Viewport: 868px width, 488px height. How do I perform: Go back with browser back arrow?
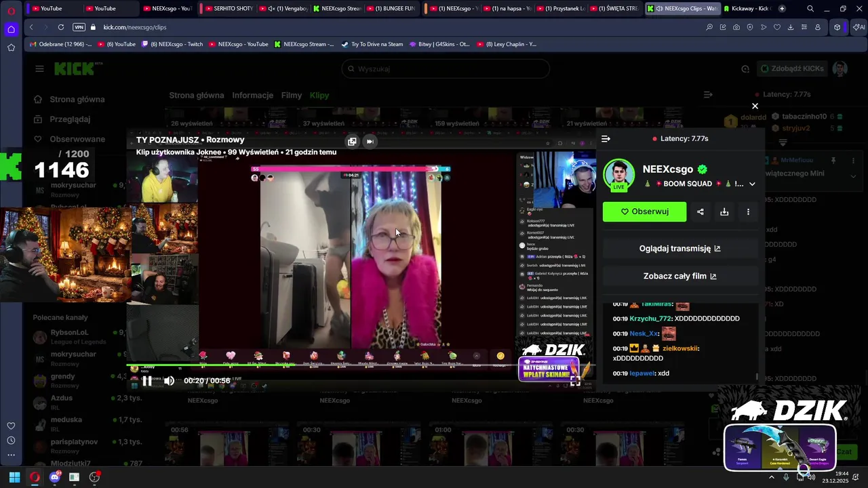pos(31,27)
